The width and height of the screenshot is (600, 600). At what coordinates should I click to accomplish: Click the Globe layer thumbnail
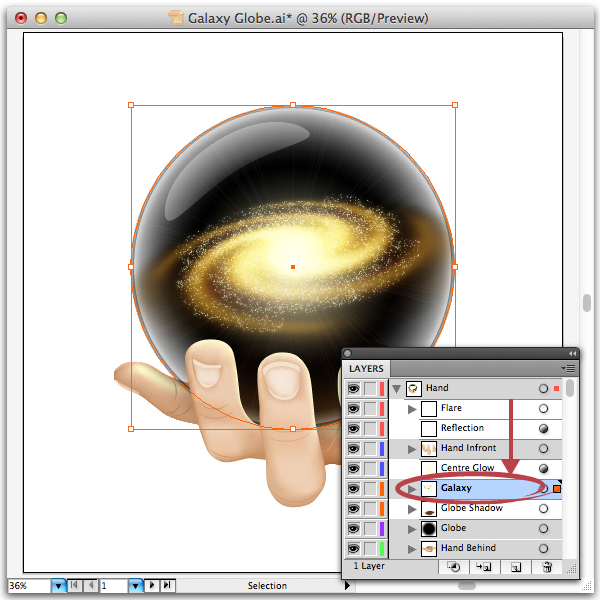(429, 528)
